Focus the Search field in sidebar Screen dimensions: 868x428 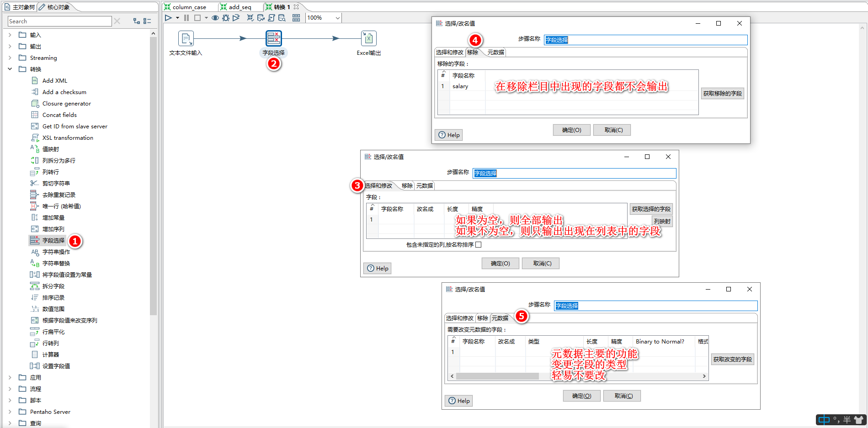coord(59,21)
